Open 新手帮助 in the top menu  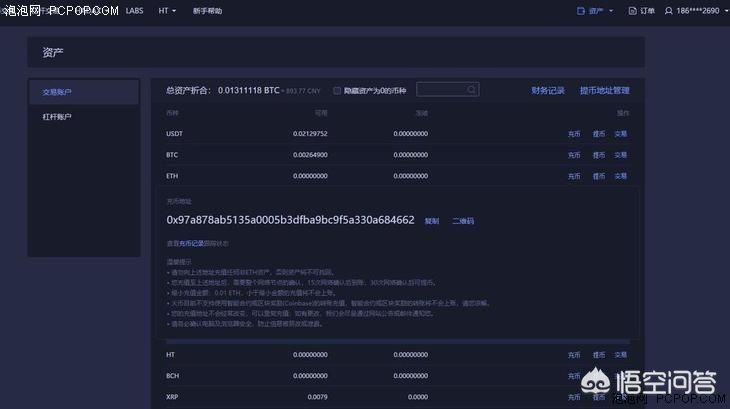pyautogui.click(x=207, y=10)
